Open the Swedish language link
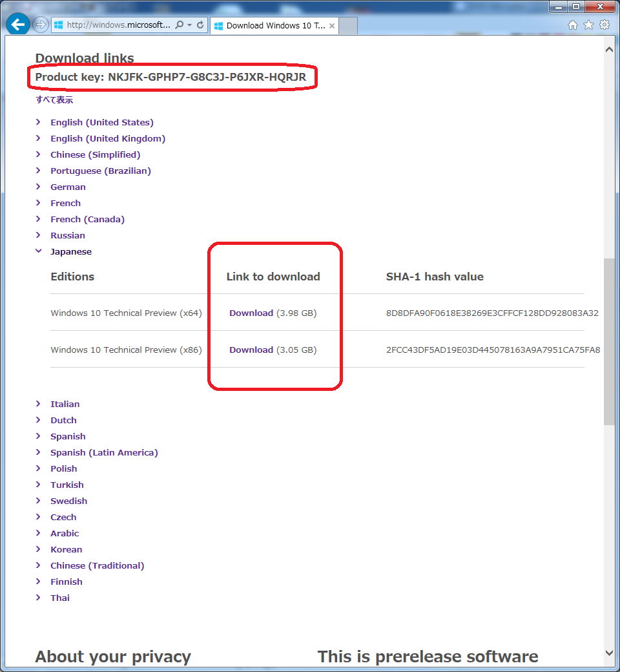Screen dimensions: 620x672 pyautogui.click(x=68, y=501)
